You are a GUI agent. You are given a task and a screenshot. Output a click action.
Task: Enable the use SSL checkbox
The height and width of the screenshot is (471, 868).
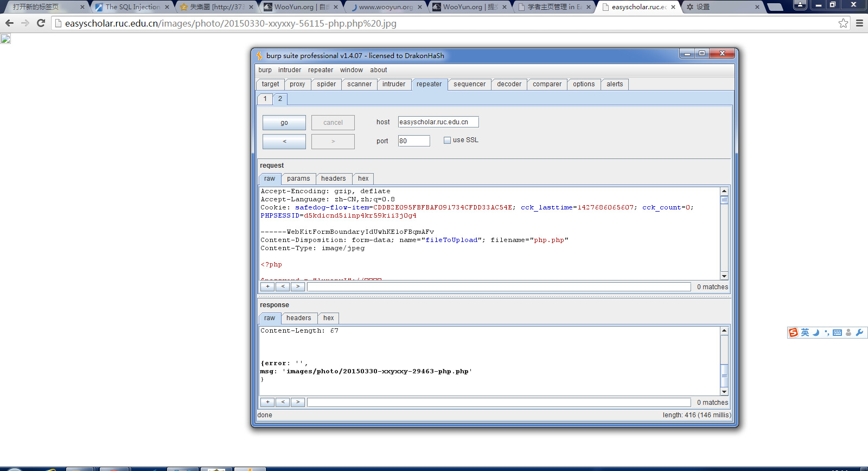(x=447, y=140)
